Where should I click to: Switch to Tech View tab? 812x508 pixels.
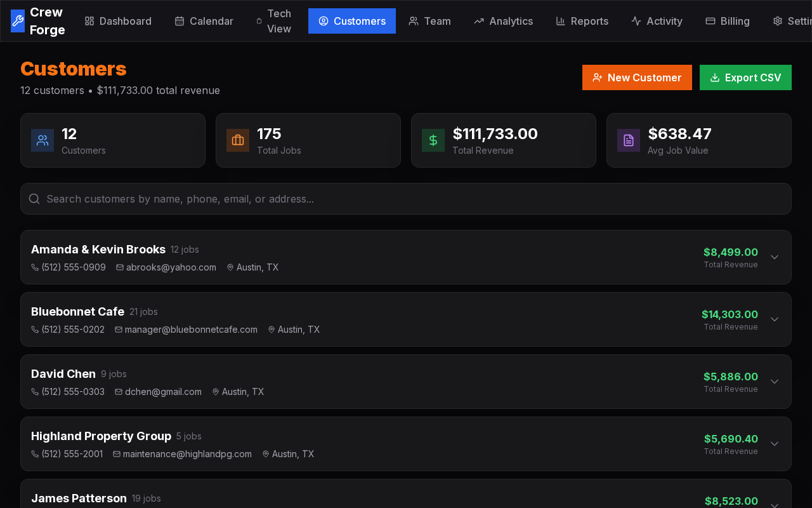click(275, 21)
